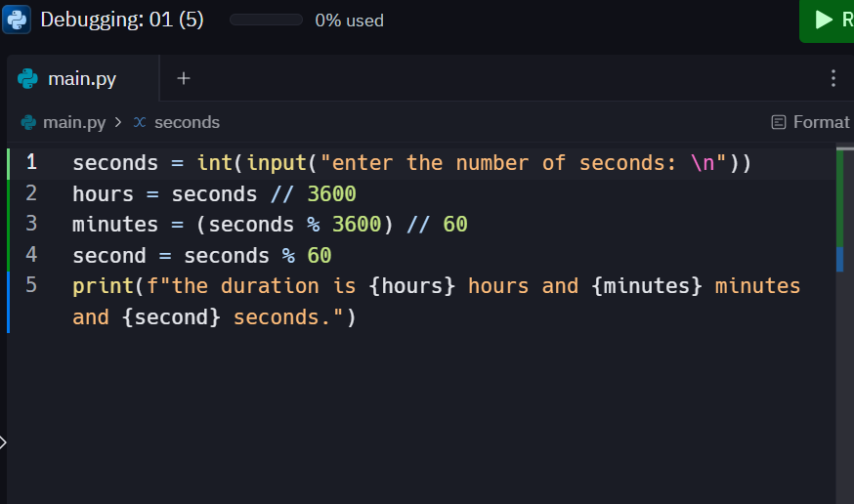Click the Python icon in main.py tab
The image size is (854, 504).
27,79
